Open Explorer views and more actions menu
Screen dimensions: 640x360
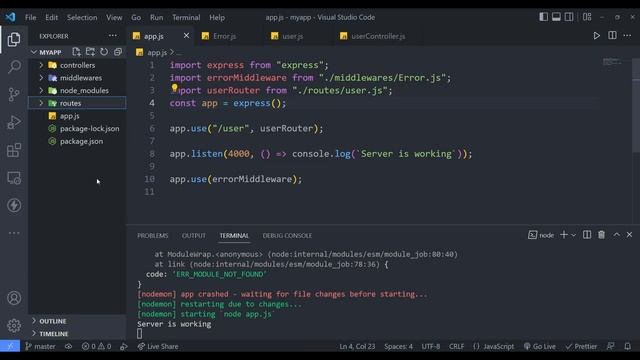(x=113, y=36)
